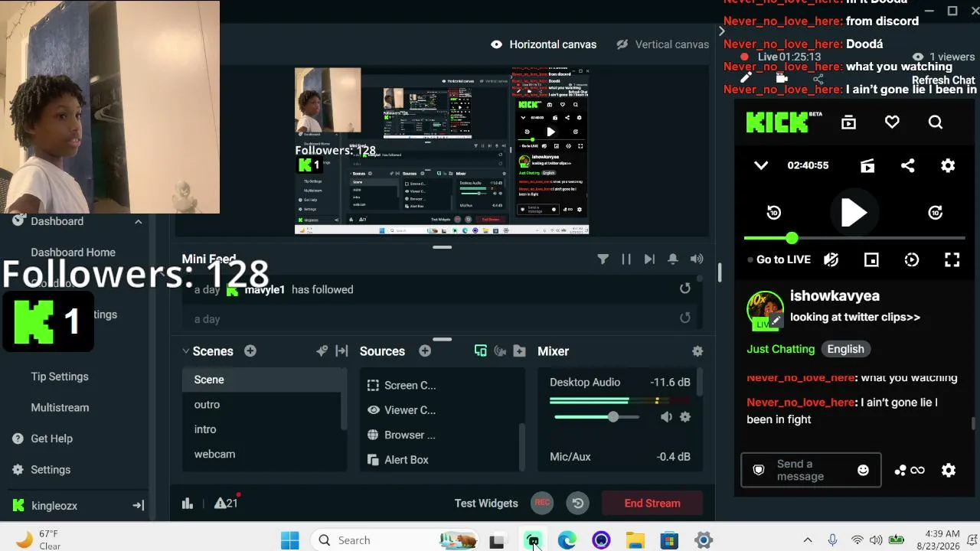Skip forward 10 seconds on Kick video

[936, 213]
